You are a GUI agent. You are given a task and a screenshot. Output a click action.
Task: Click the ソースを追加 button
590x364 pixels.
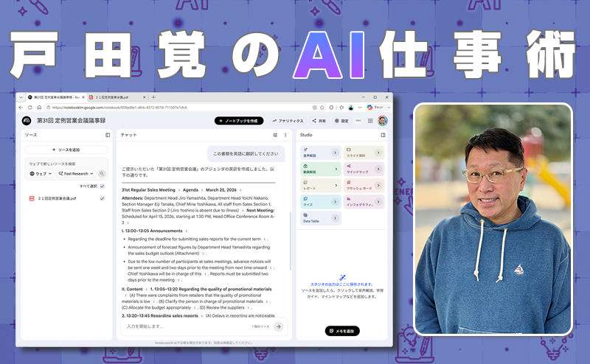(x=66, y=150)
